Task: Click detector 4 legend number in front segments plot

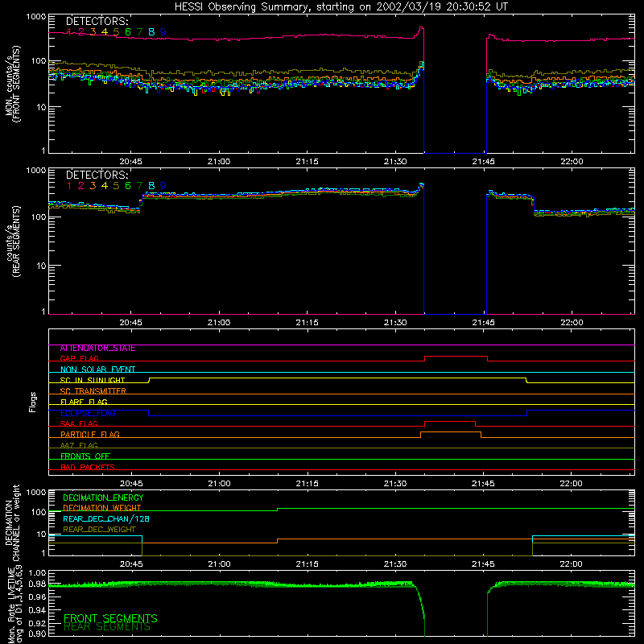Action: click(105, 32)
